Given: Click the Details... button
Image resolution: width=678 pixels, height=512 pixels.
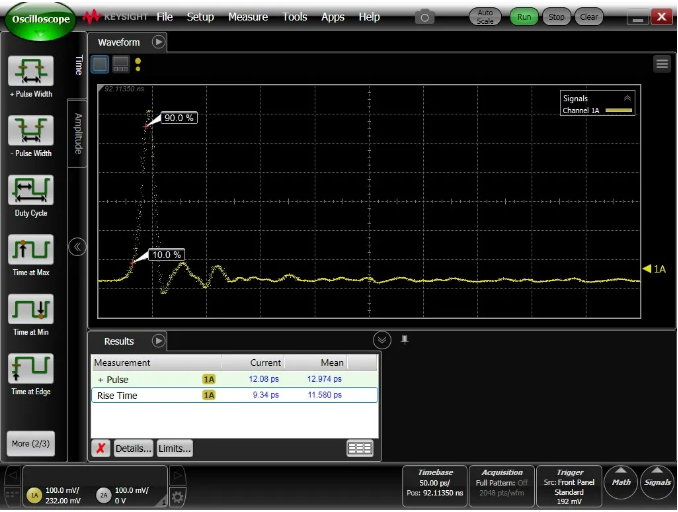Looking at the screenshot, I should [x=133, y=448].
